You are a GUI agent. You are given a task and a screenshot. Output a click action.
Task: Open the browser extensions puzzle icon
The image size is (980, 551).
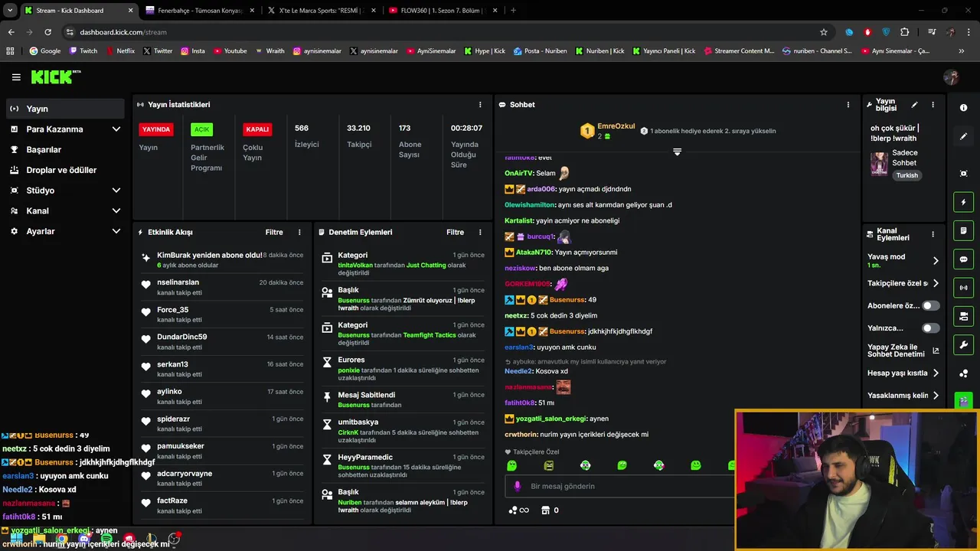coord(905,32)
